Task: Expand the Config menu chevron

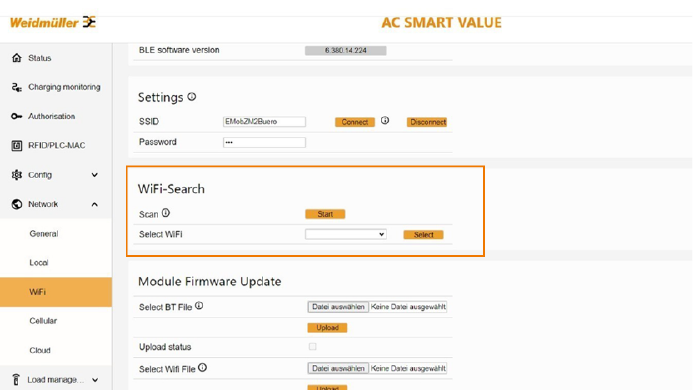Action: pos(95,175)
